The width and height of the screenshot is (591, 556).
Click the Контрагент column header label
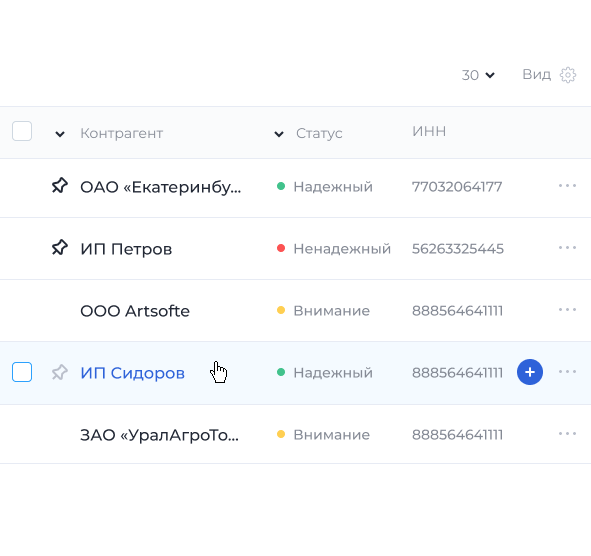tap(121, 133)
